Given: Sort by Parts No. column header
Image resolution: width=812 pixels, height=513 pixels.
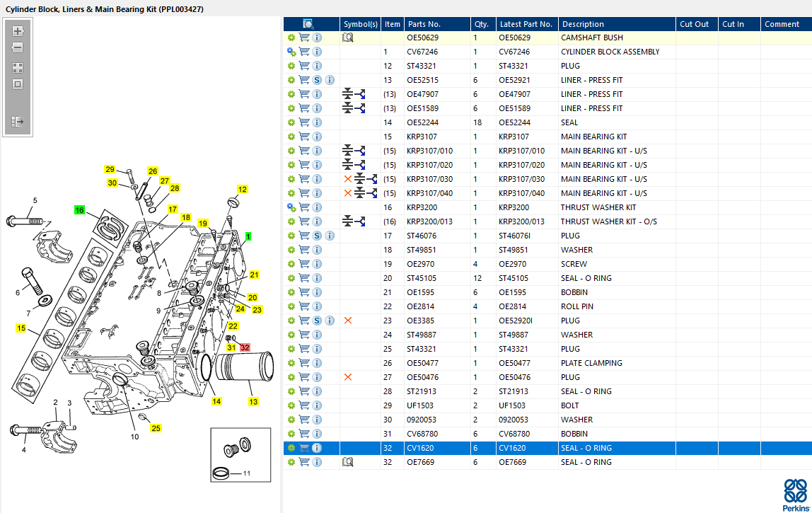Looking at the screenshot, I should coord(437,24).
